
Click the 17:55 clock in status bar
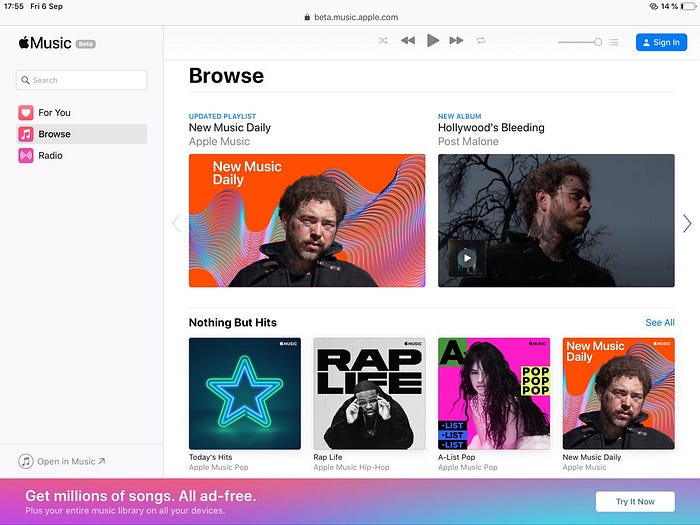(x=13, y=6)
